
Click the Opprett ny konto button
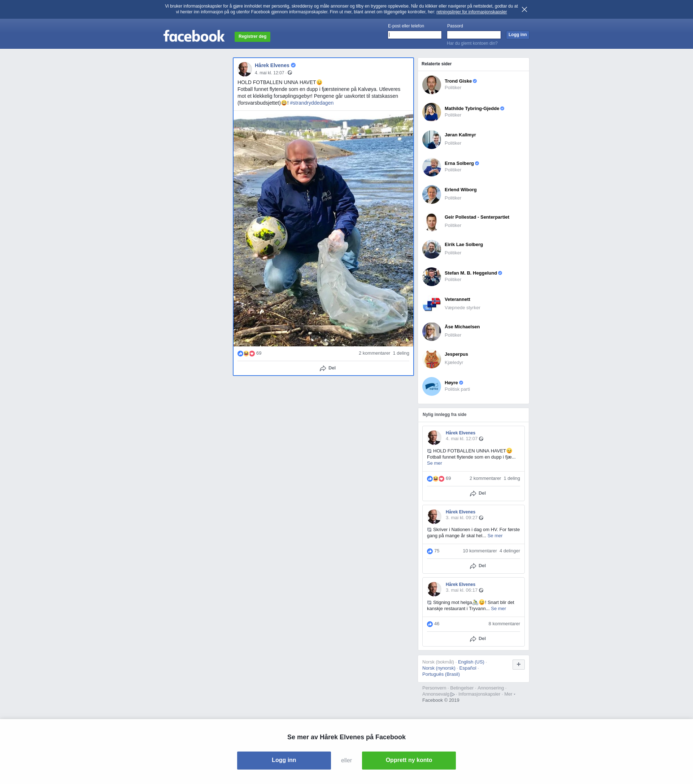(x=409, y=760)
